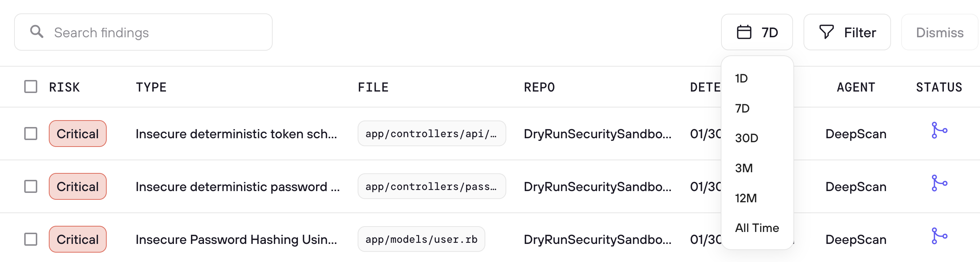
Task: Click the funnel filter icon
Action: point(826,32)
